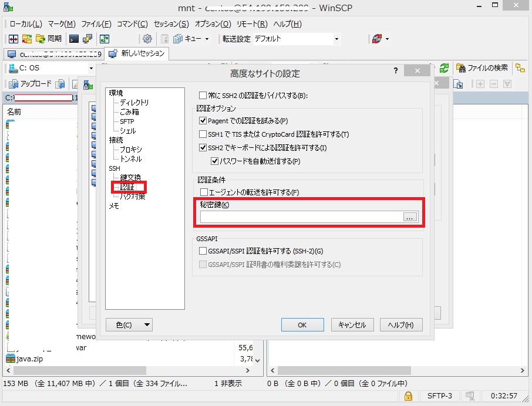Click the green refresh icon in remote panel

tap(444, 68)
